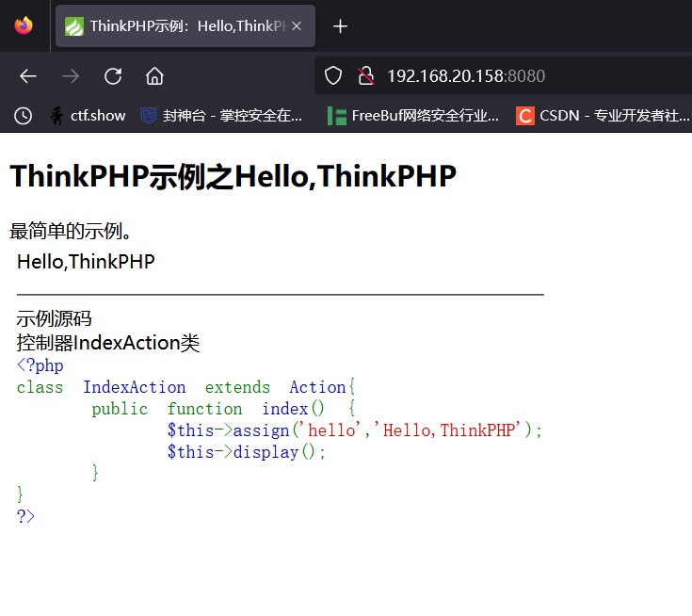The width and height of the screenshot is (692, 616).
Task: Open a new tab with plus button
Action: (340, 26)
